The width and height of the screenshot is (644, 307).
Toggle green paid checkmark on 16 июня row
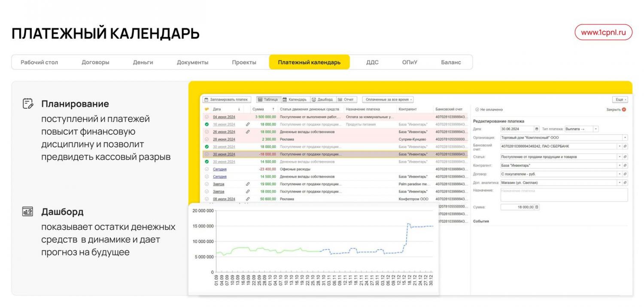coord(207,124)
